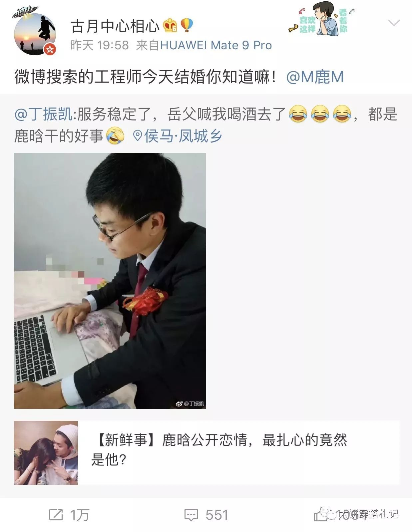Tap the HUAWEI Mate 9 Pro source link
Viewport: 412px width, 532px height.
click(216, 45)
